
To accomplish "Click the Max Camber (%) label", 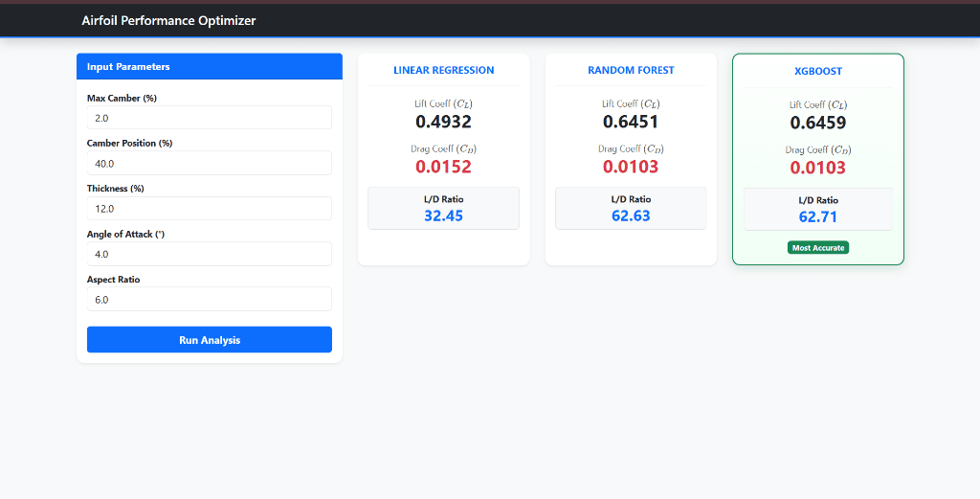I will 122,99.
